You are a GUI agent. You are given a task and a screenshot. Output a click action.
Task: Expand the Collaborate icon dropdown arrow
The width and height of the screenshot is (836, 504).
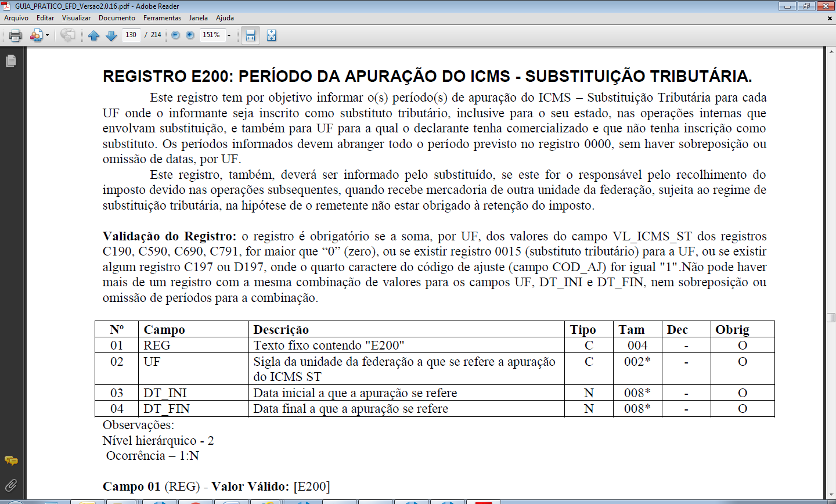point(47,35)
